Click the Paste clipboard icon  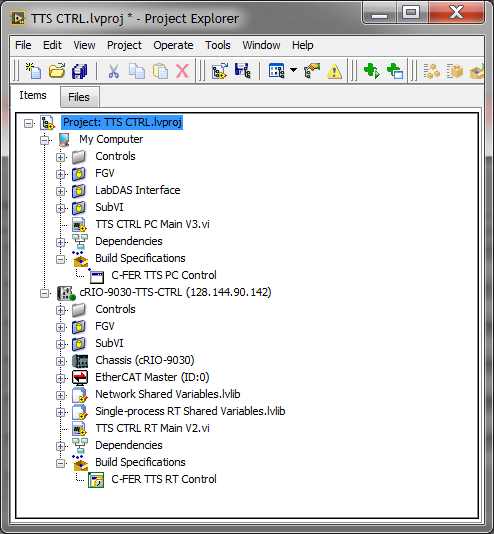160,71
